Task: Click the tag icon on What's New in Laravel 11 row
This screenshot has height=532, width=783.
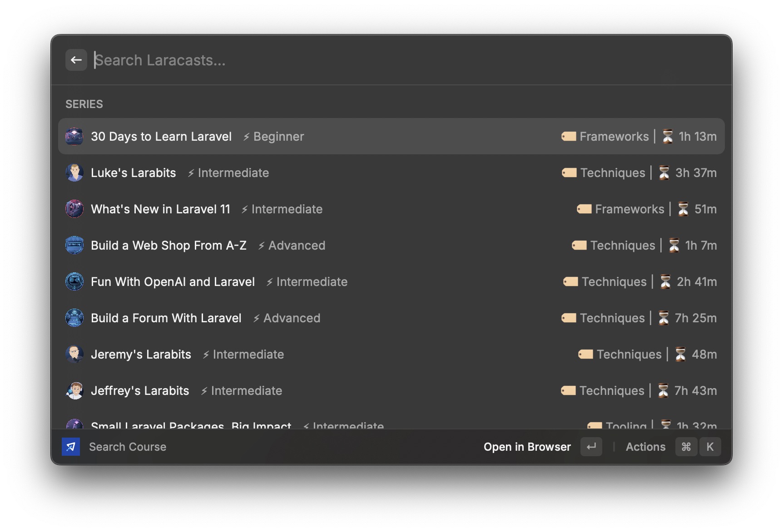Action: tap(584, 209)
